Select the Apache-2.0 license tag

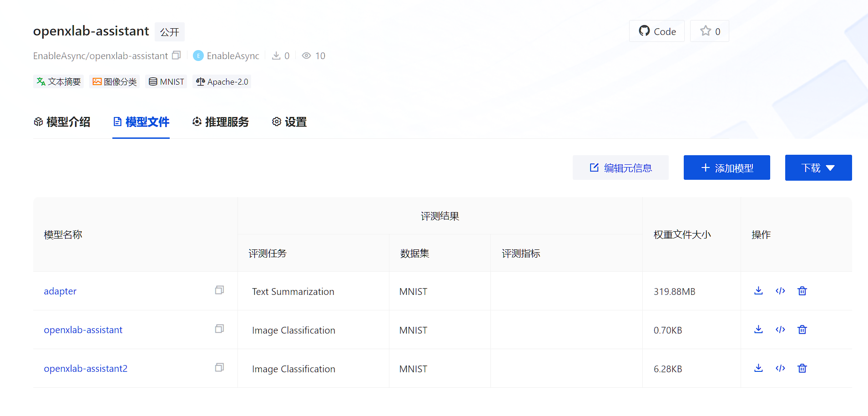click(x=222, y=82)
